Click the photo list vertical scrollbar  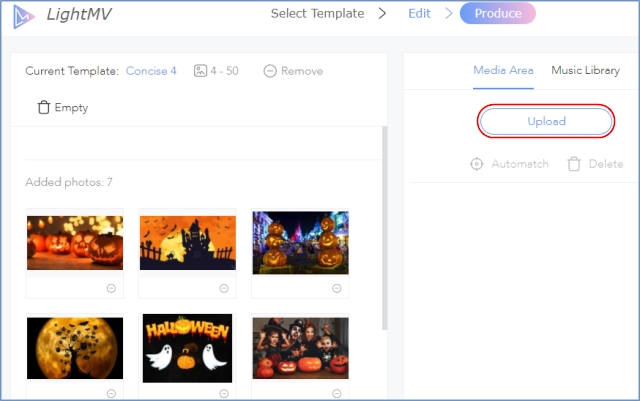point(384,228)
